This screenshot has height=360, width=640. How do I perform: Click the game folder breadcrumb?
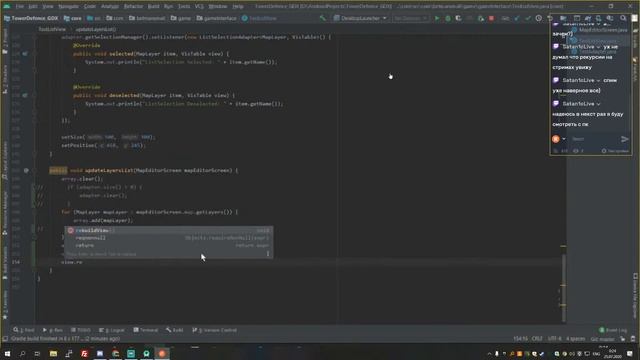[180, 18]
